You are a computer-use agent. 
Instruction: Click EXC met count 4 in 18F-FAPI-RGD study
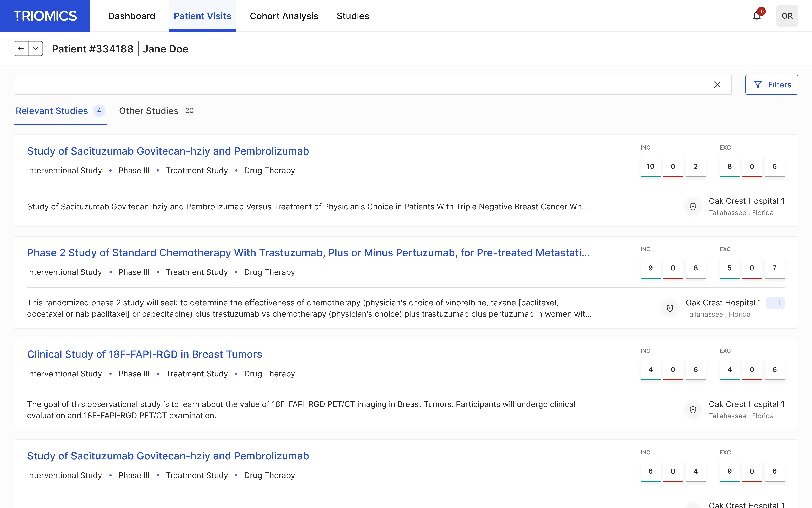(x=729, y=370)
